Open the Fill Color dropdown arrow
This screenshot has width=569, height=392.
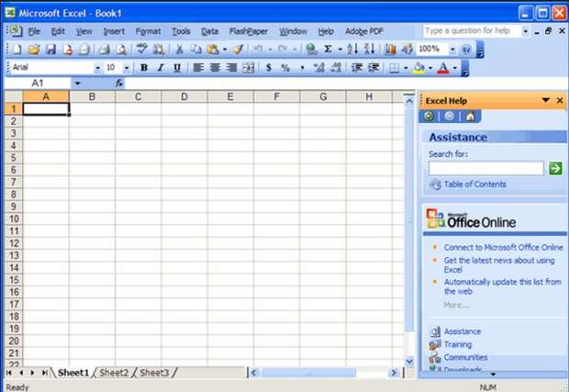430,68
